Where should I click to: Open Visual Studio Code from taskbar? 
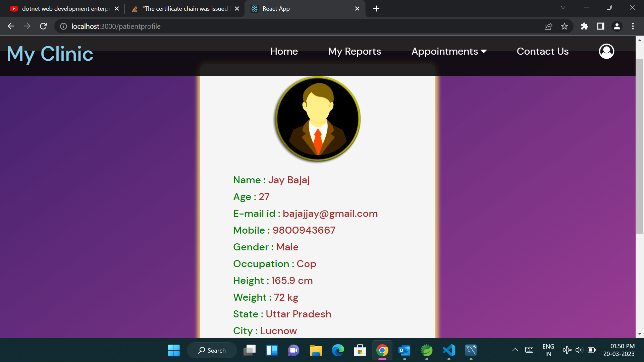(449, 350)
